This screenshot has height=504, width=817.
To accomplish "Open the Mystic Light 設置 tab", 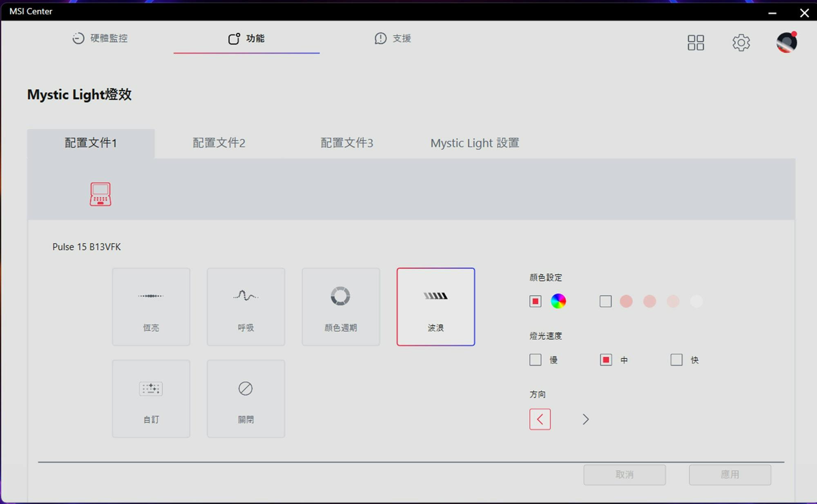I will pyautogui.click(x=475, y=143).
